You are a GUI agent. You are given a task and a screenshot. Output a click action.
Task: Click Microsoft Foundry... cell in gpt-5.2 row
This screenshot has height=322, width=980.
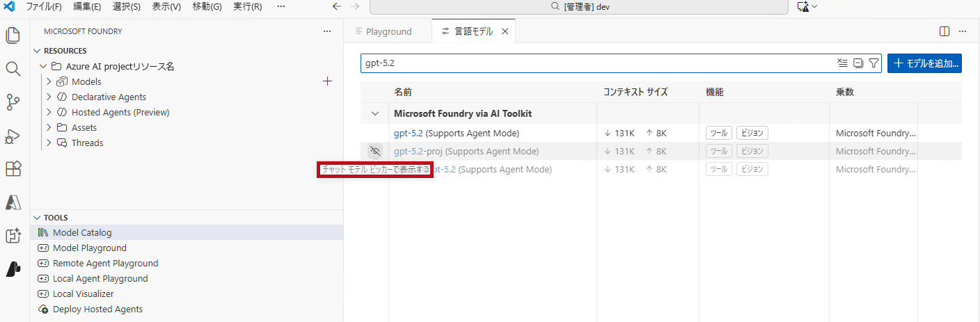(x=876, y=133)
